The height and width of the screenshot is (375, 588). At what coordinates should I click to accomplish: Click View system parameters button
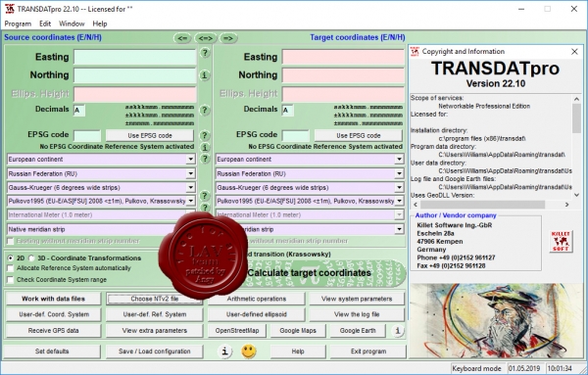click(357, 299)
